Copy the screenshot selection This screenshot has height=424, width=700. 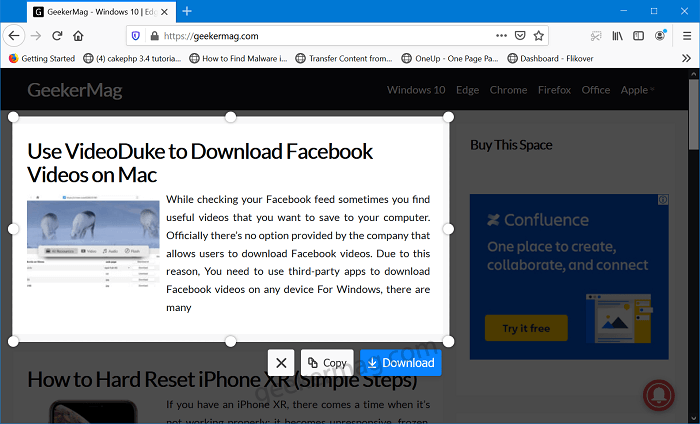coord(327,363)
